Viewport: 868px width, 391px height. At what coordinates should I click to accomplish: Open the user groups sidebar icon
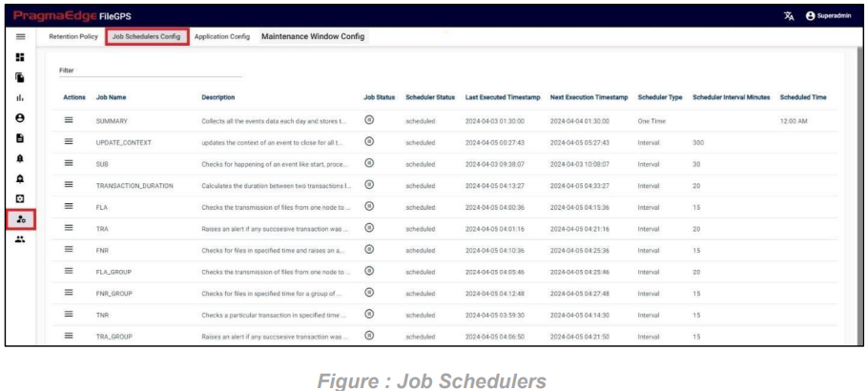tap(20, 239)
